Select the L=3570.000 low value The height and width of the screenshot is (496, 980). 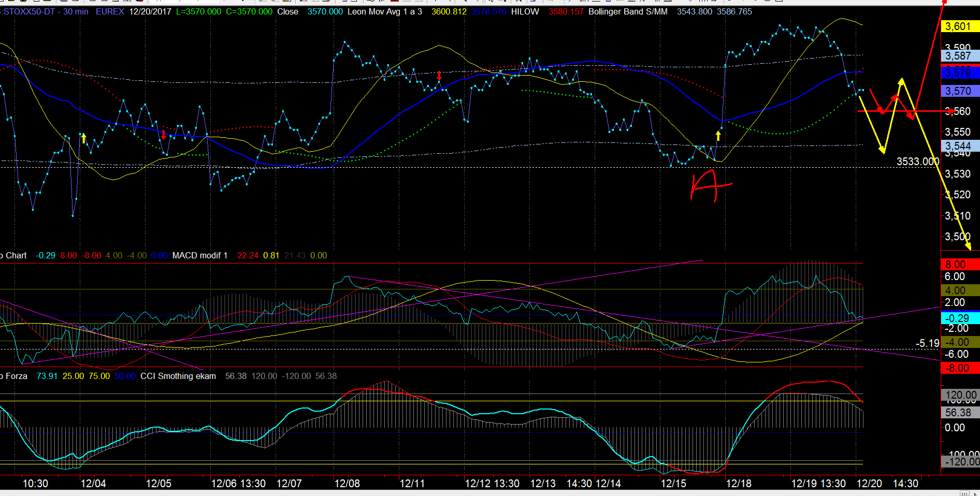coord(198,11)
